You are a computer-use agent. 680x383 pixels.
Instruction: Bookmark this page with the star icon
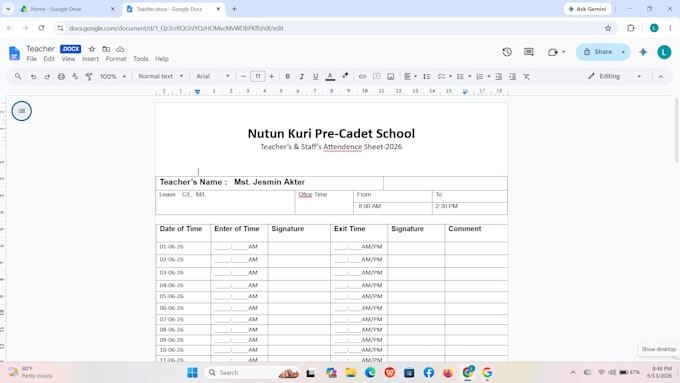pos(608,28)
